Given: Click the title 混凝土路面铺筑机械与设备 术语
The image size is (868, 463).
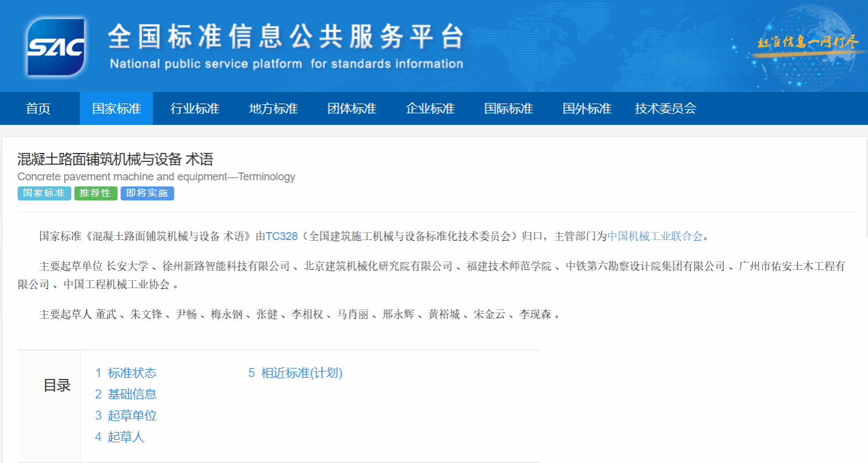Looking at the screenshot, I should tap(115, 160).
